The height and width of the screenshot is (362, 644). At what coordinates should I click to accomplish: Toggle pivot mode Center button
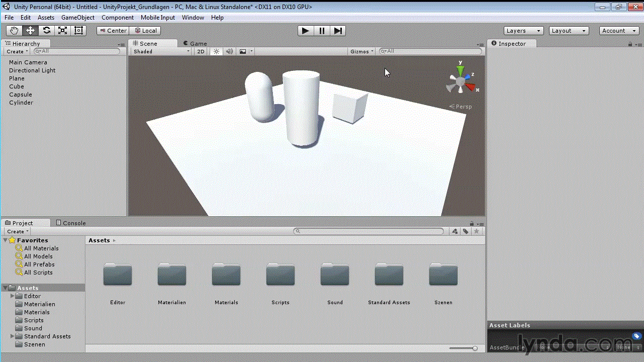113,31
